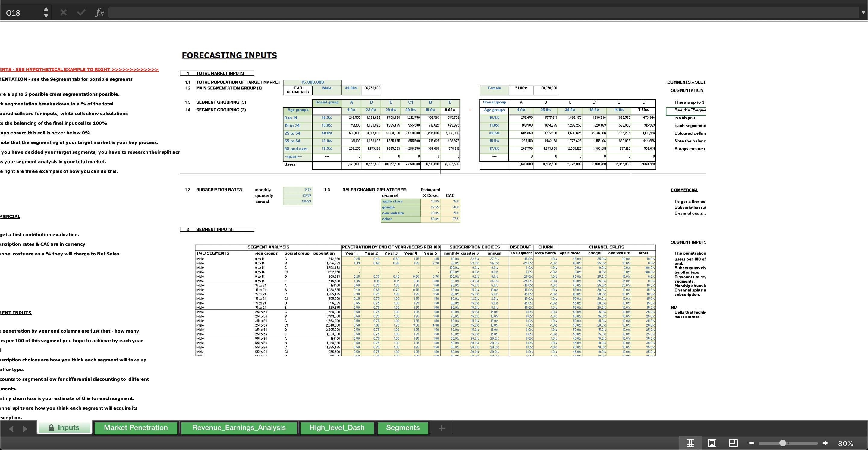Click the FORECASTING INPUTS title

(x=229, y=55)
